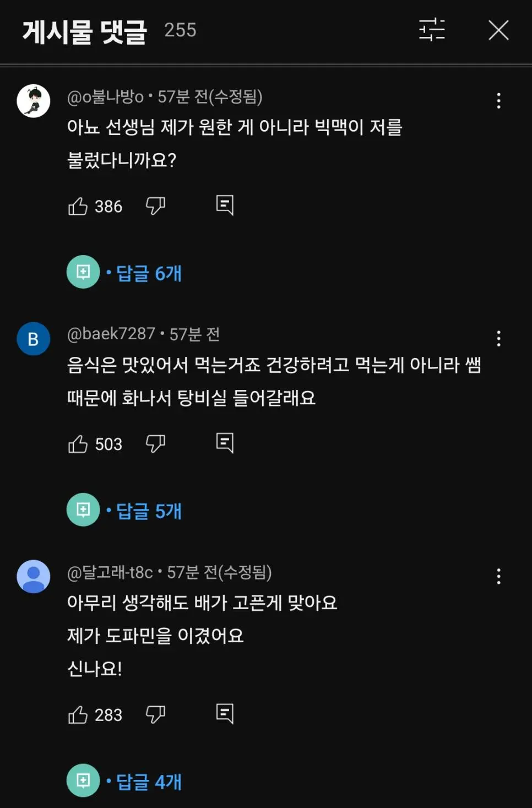Open more options for @o불나방o's comment
The image size is (532, 808).
click(498, 101)
